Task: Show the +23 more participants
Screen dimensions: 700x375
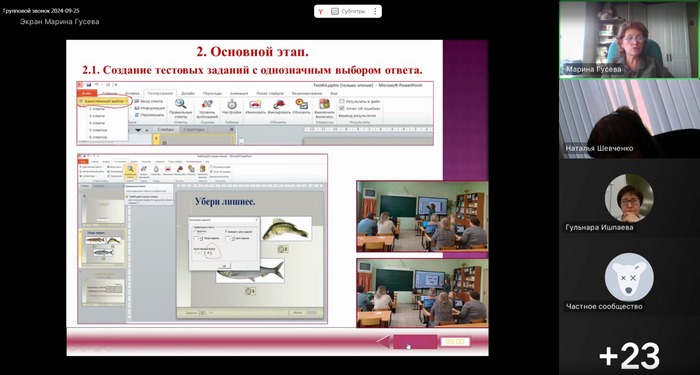Action: point(629,356)
